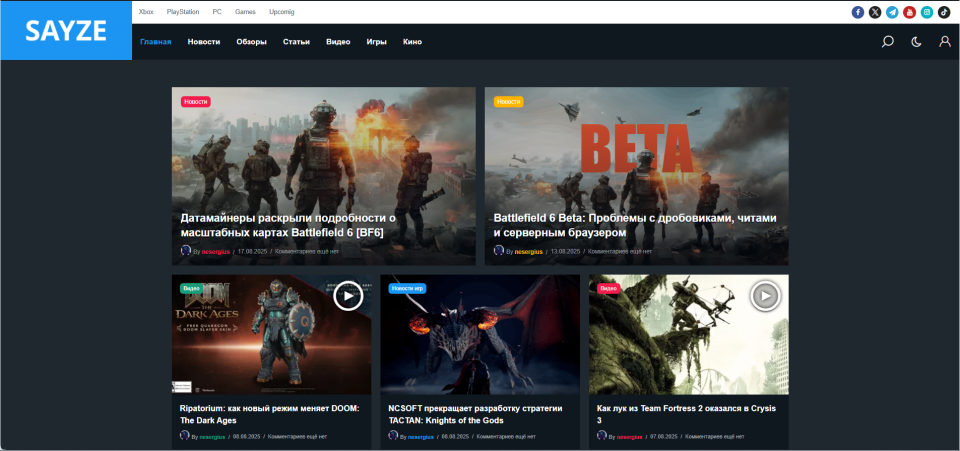
Task: Play the Crysis 3 video
Action: coord(765,296)
